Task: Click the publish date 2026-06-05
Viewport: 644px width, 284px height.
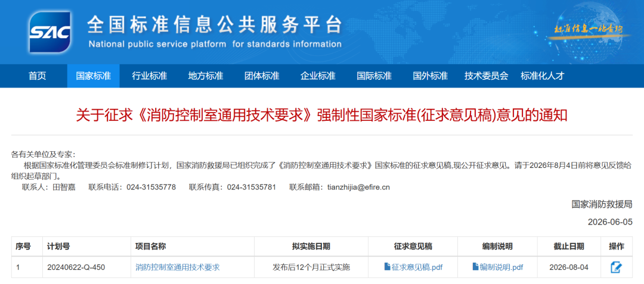Action: pos(611,222)
